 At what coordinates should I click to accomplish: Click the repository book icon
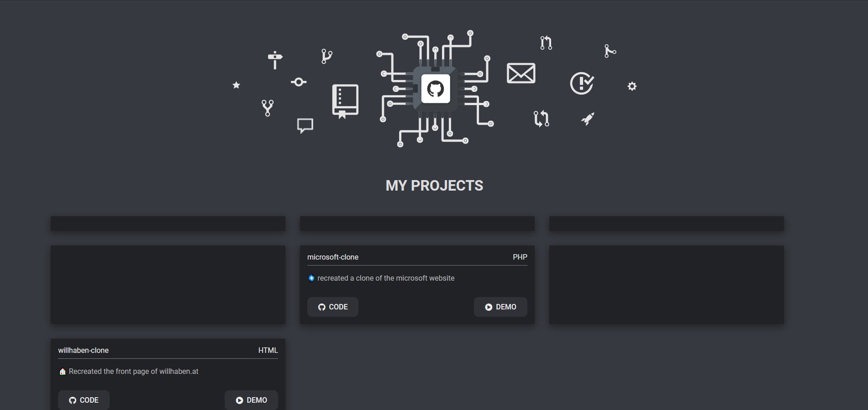point(345,101)
